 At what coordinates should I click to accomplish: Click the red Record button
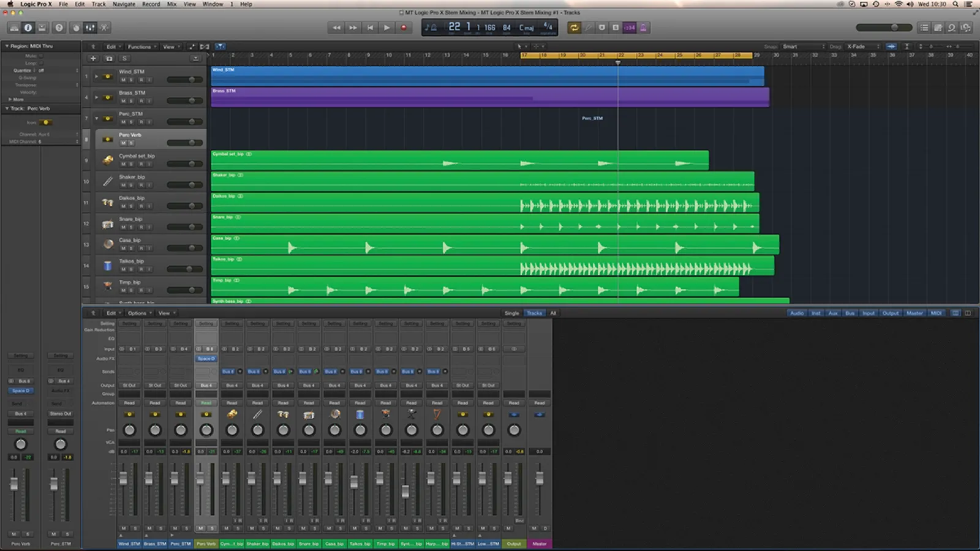pos(403,28)
